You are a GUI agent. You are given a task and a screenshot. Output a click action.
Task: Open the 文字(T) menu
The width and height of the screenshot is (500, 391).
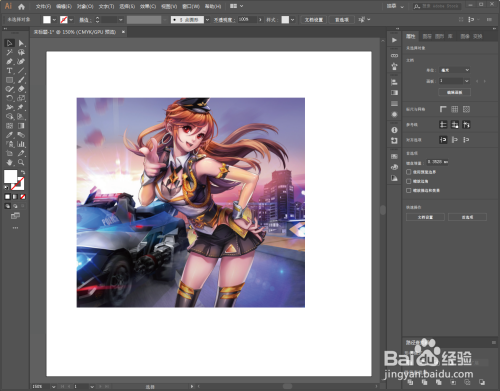click(x=106, y=7)
